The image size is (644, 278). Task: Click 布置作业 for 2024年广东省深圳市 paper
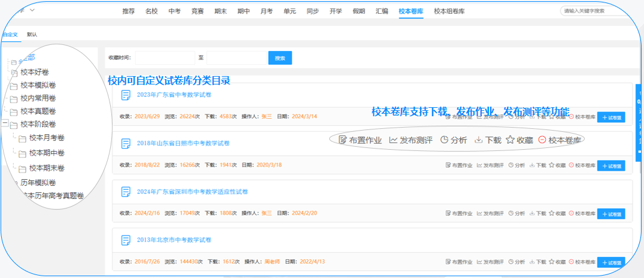459,213
